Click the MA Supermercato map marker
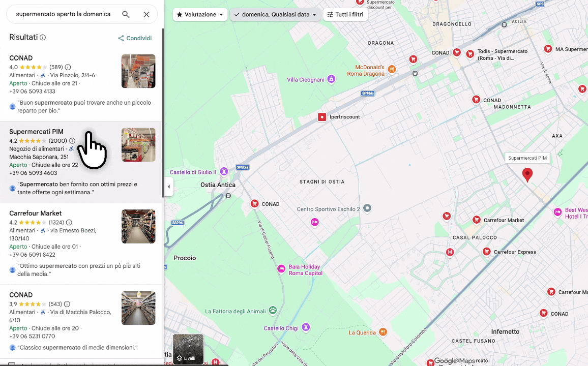The image size is (588, 366). tap(548, 49)
